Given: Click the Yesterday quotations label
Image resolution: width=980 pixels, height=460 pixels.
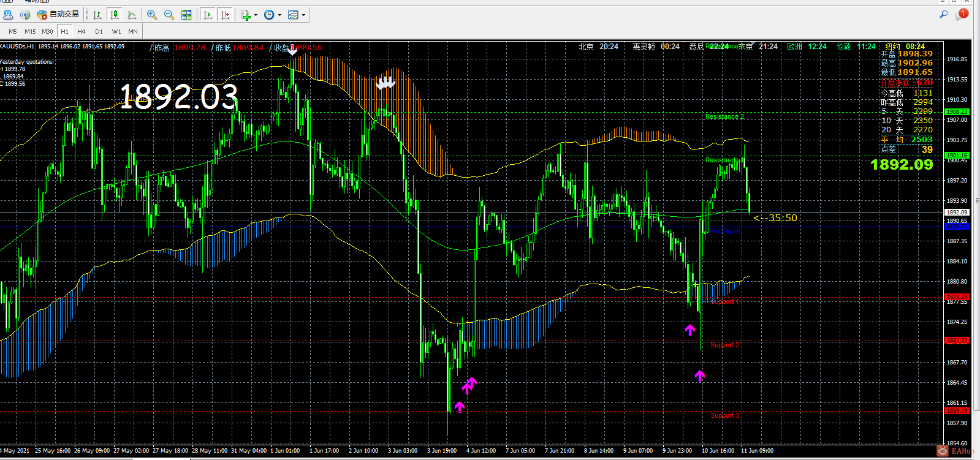Looking at the screenshot, I should click(27, 62).
